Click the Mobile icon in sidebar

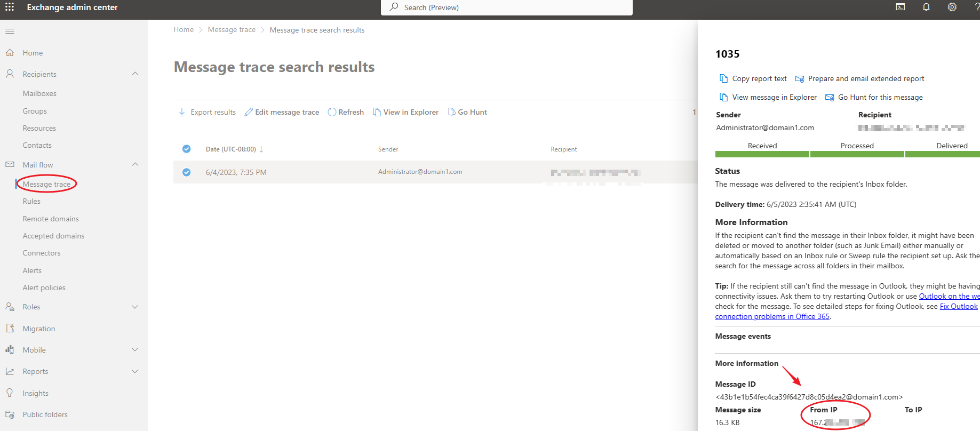(x=10, y=349)
